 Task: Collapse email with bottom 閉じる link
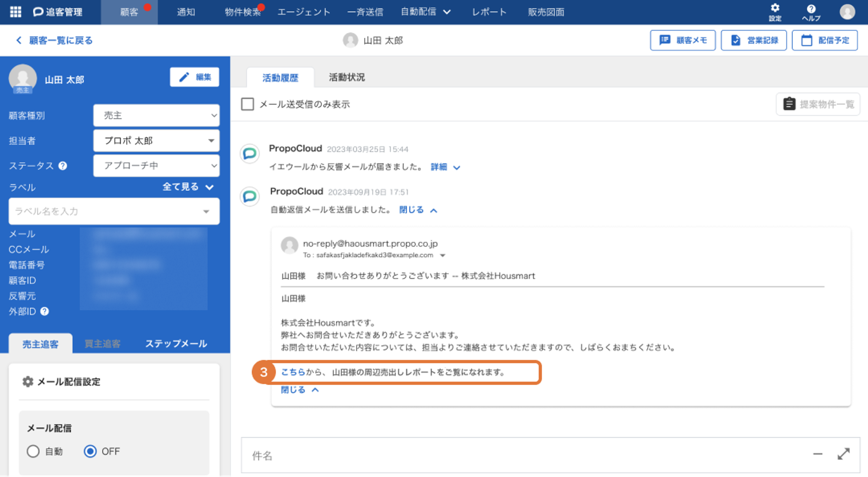coord(300,390)
